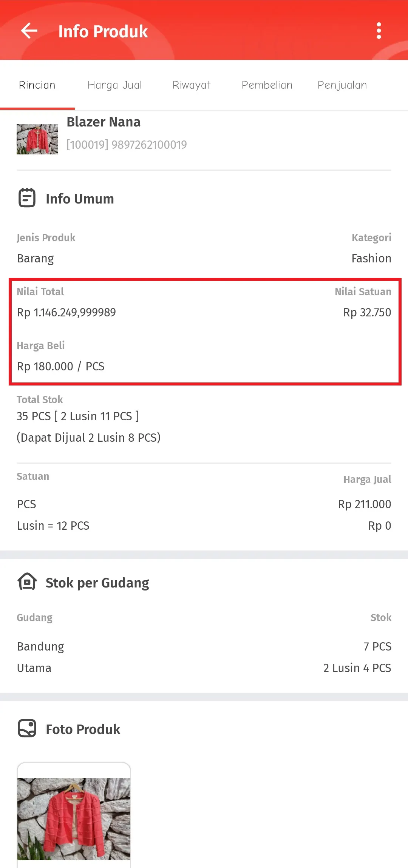Open the three-dot overflow menu

tap(379, 31)
